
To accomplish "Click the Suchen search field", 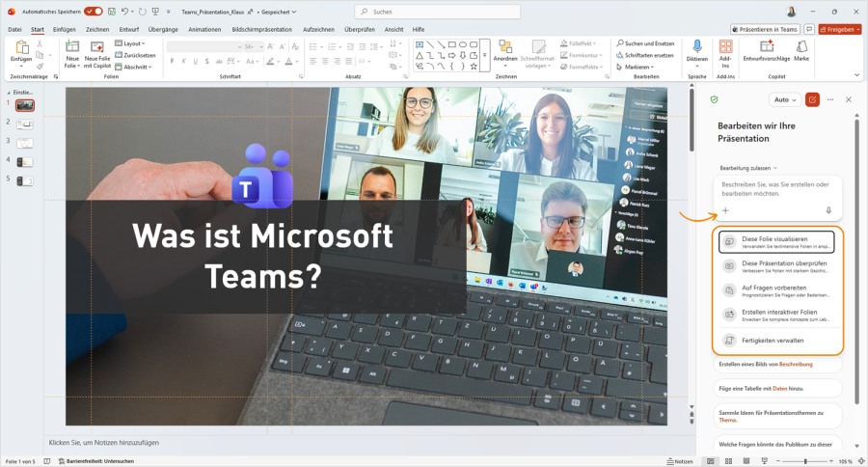I will pyautogui.click(x=437, y=11).
